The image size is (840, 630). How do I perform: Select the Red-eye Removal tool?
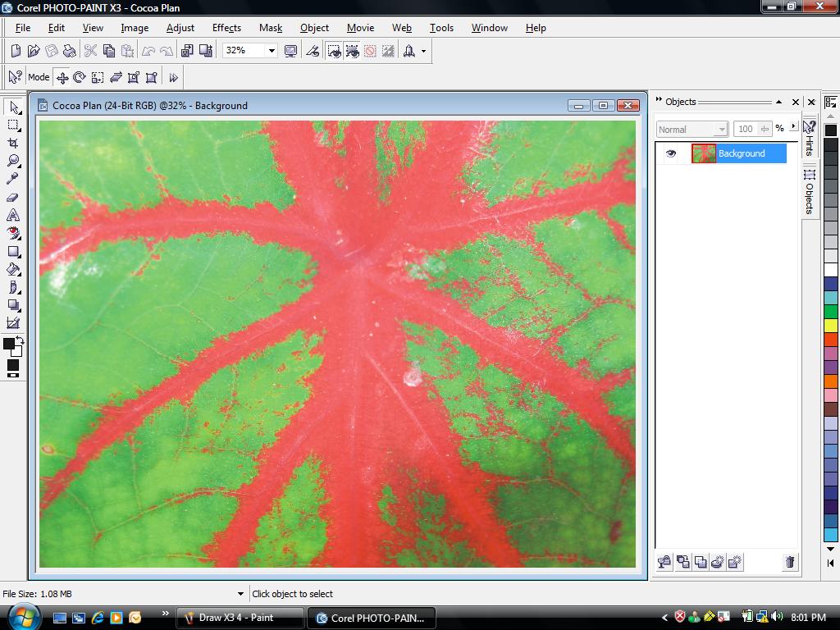point(13,233)
